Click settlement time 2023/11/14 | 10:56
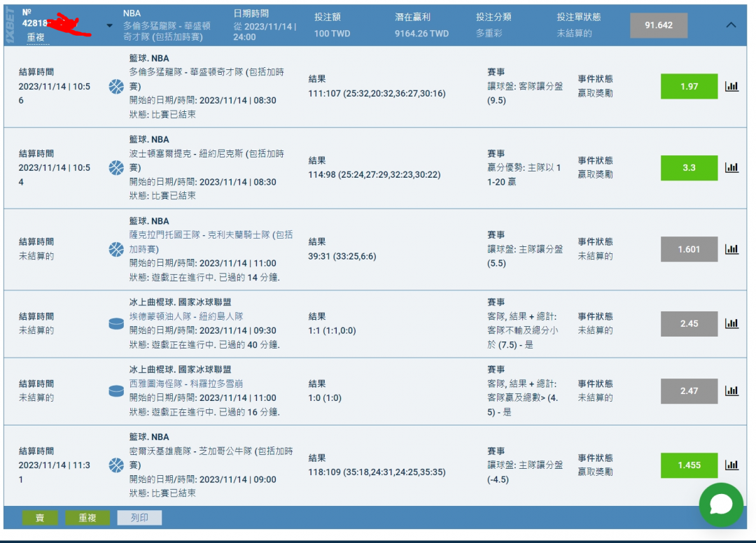The width and height of the screenshot is (756, 543). [55, 94]
